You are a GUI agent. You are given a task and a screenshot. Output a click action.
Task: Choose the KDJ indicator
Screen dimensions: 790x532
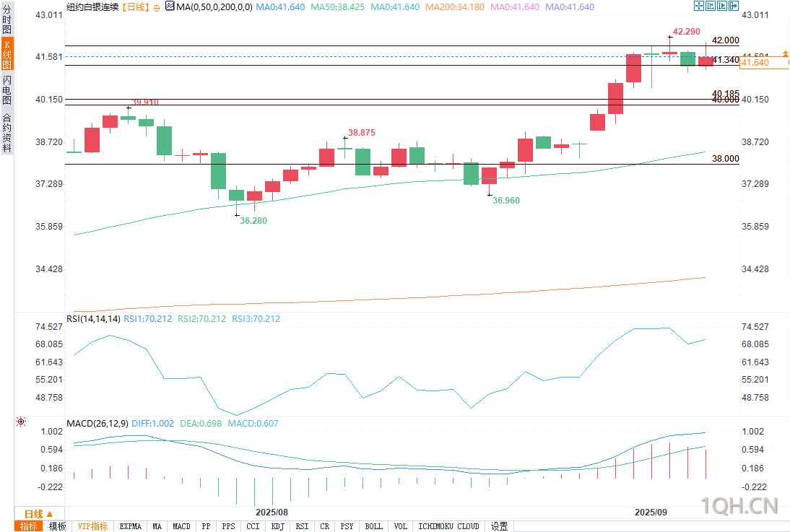coord(277,526)
